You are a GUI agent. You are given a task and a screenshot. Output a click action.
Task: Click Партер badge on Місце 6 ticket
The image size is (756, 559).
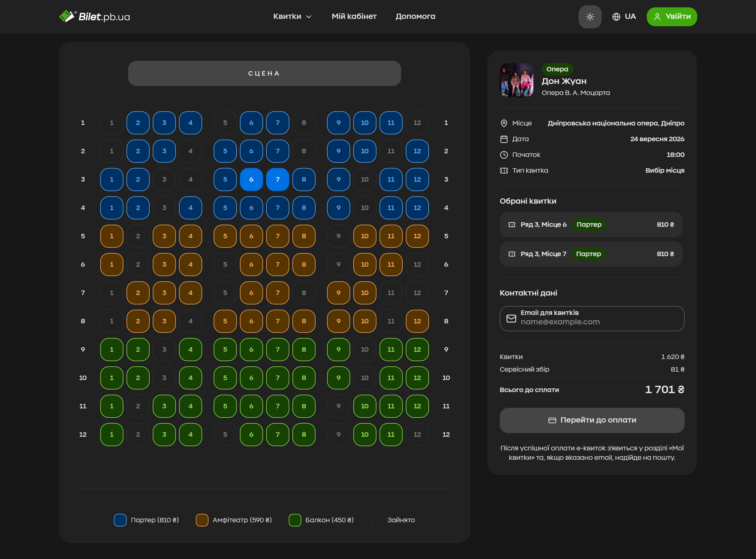click(589, 225)
